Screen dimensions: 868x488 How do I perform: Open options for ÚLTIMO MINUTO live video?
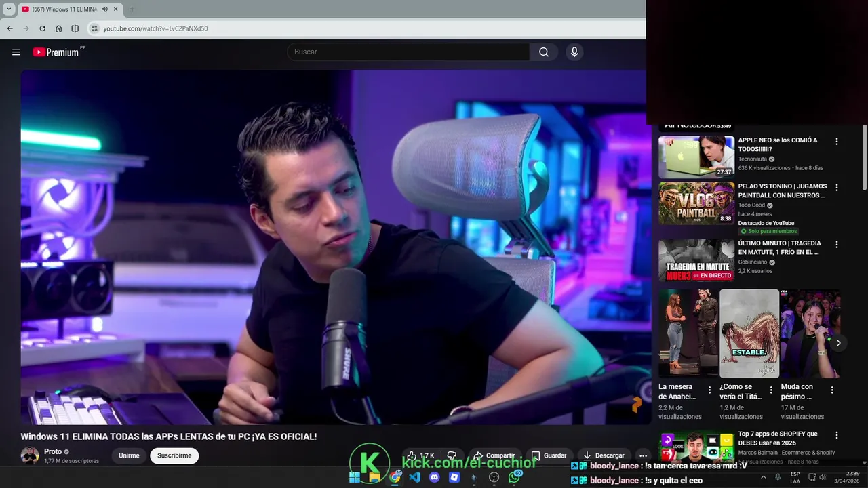point(836,245)
